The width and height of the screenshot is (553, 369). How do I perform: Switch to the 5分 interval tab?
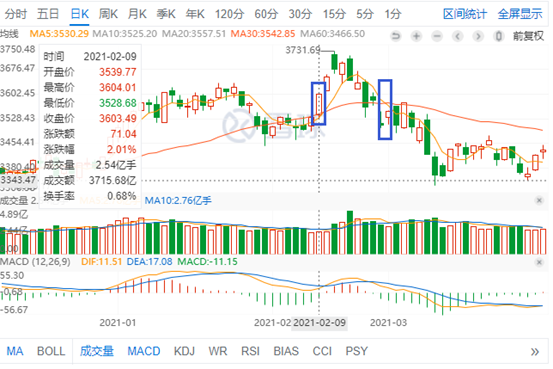click(365, 14)
